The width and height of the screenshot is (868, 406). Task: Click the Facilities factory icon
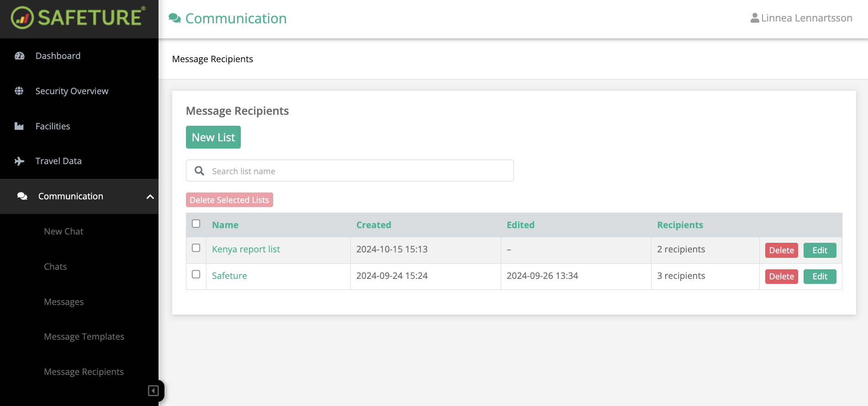(19, 126)
